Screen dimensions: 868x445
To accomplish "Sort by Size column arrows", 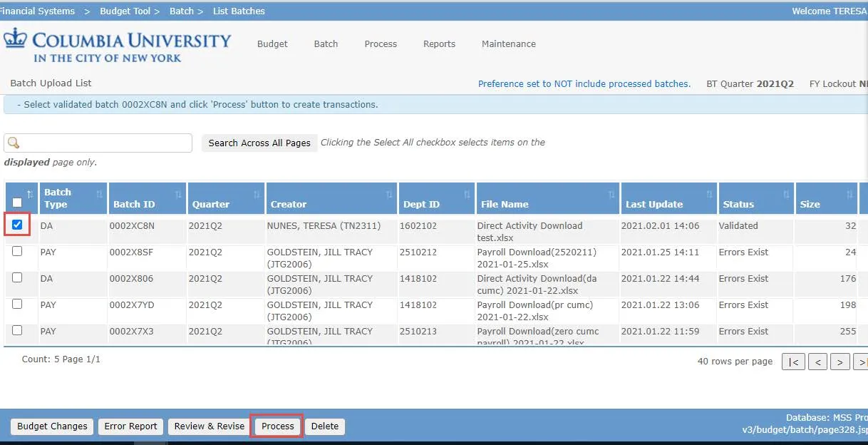I will click(849, 194).
